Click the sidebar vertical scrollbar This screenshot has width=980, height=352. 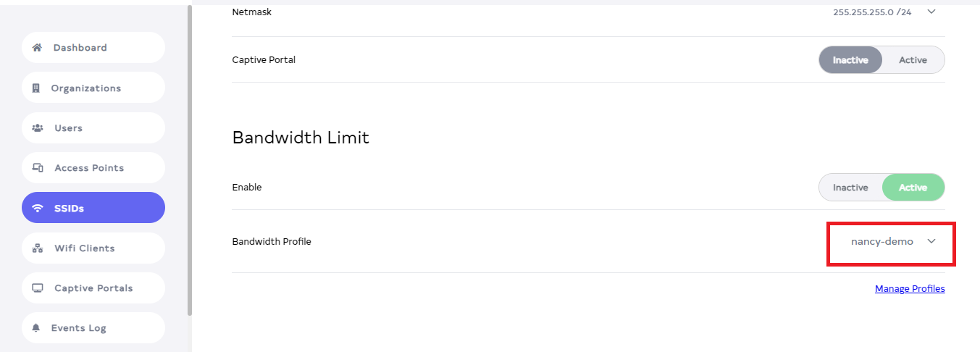tap(190, 159)
